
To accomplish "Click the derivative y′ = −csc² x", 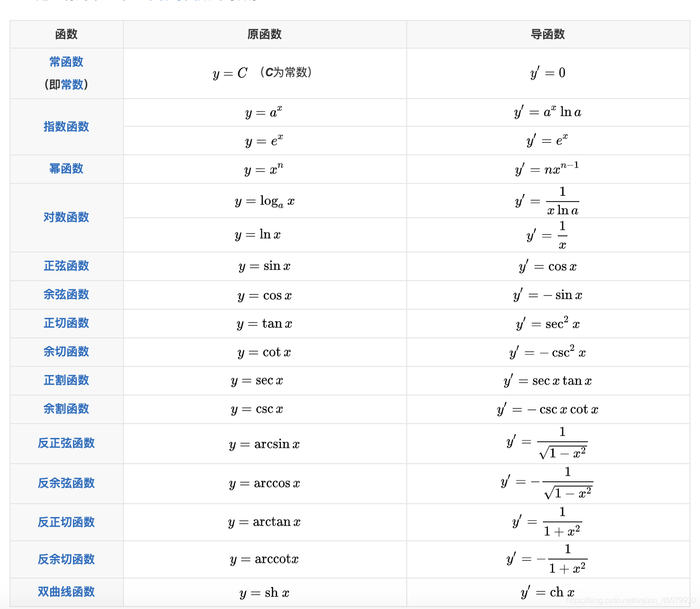I will pyautogui.click(x=547, y=352).
